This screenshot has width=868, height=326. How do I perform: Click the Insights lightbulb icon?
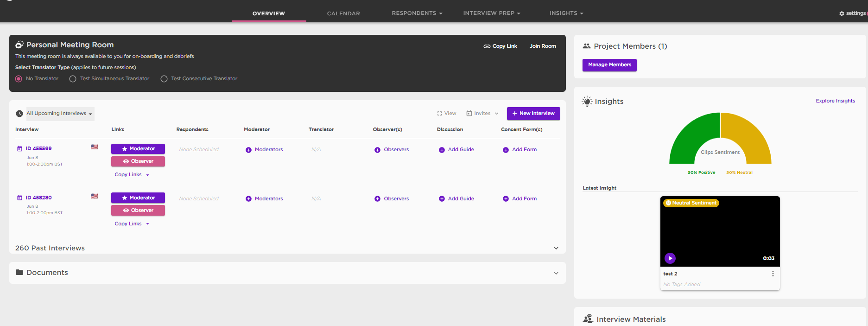[587, 101]
